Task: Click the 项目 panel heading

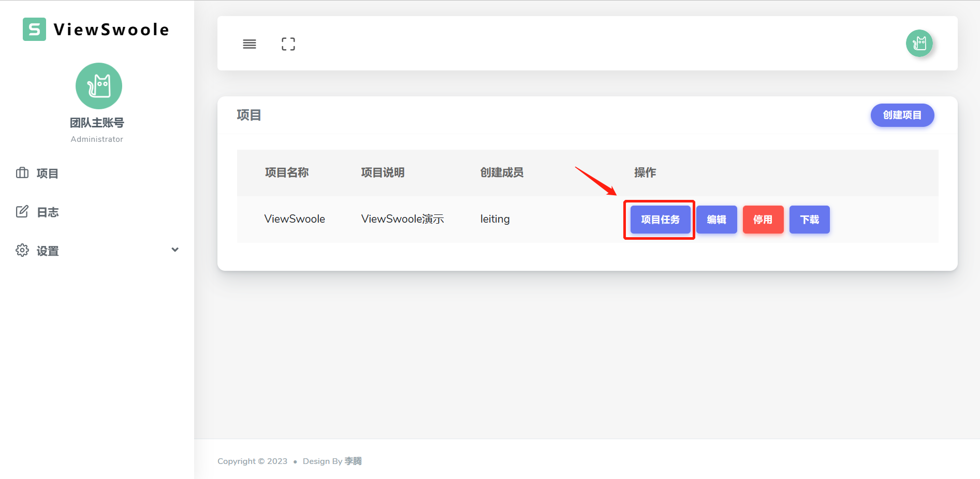Action: click(249, 115)
